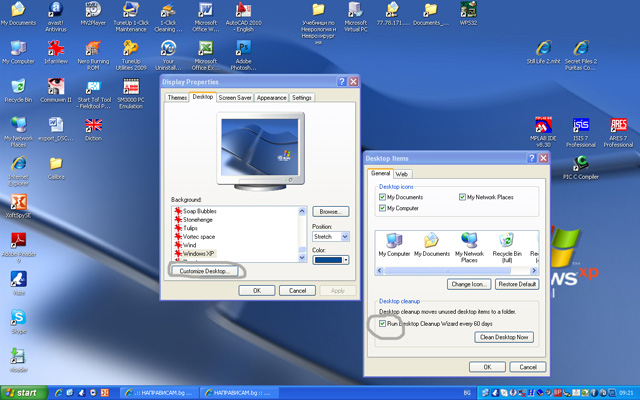Screen dimensions: 640x400
Task: Disable Run Desktop Cleanup Wizard every 60 days
Action: click(x=383, y=323)
